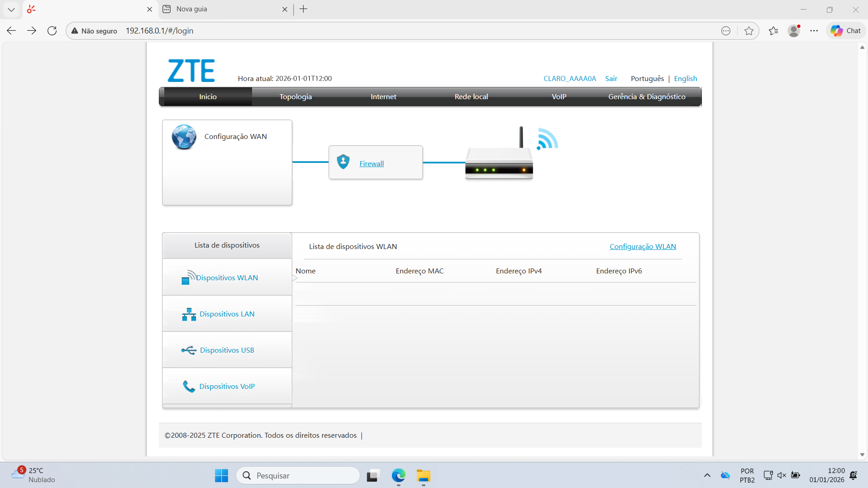Screen dimensions: 868x488
Task: Open the Internet tab
Action: coord(383,96)
